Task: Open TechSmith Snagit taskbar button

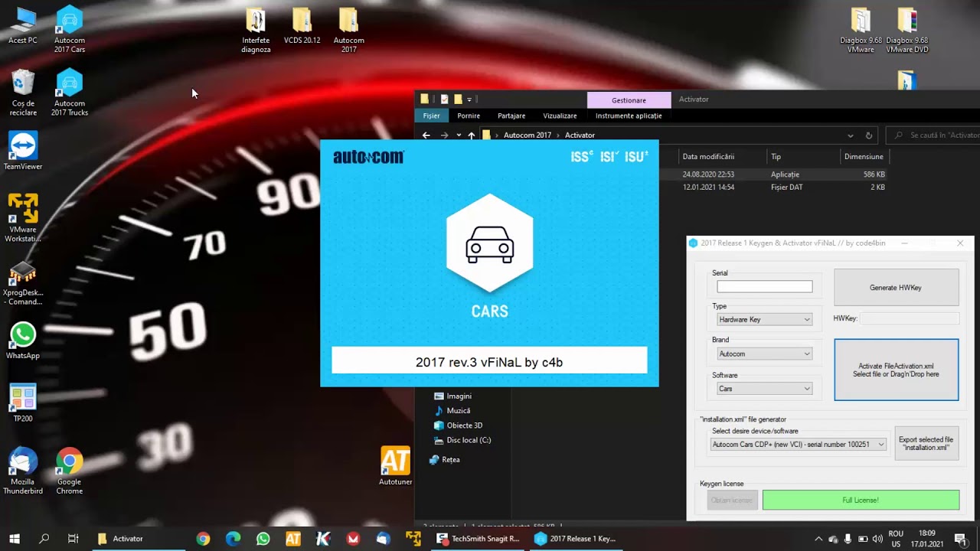Action: [479, 539]
